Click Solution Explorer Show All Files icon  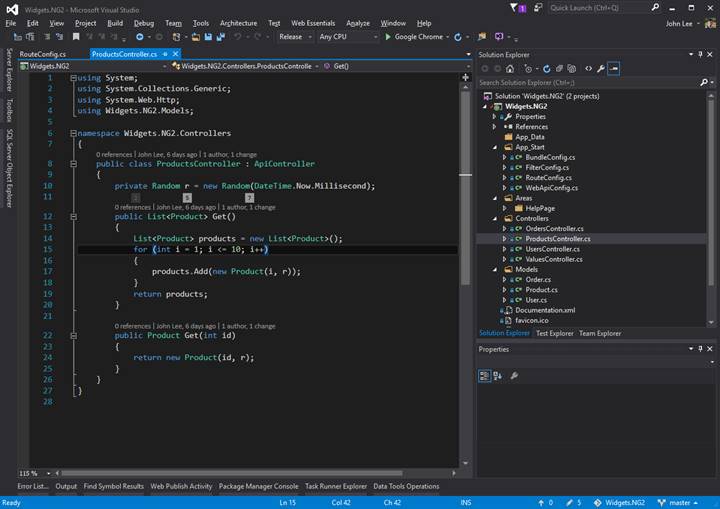pos(572,69)
